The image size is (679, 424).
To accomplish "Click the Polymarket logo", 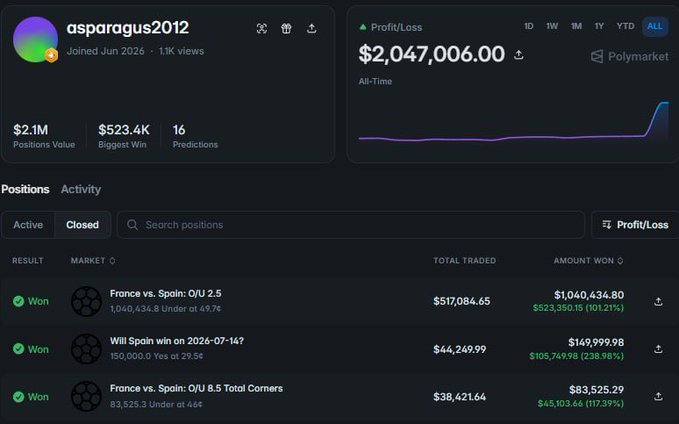I will pyautogui.click(x=630, y=56).
